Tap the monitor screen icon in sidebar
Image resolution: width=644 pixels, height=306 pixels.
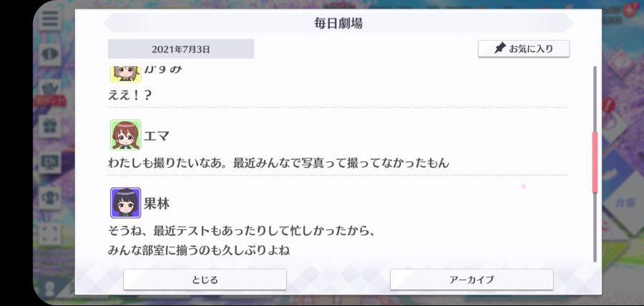click(x=50, y=162)
